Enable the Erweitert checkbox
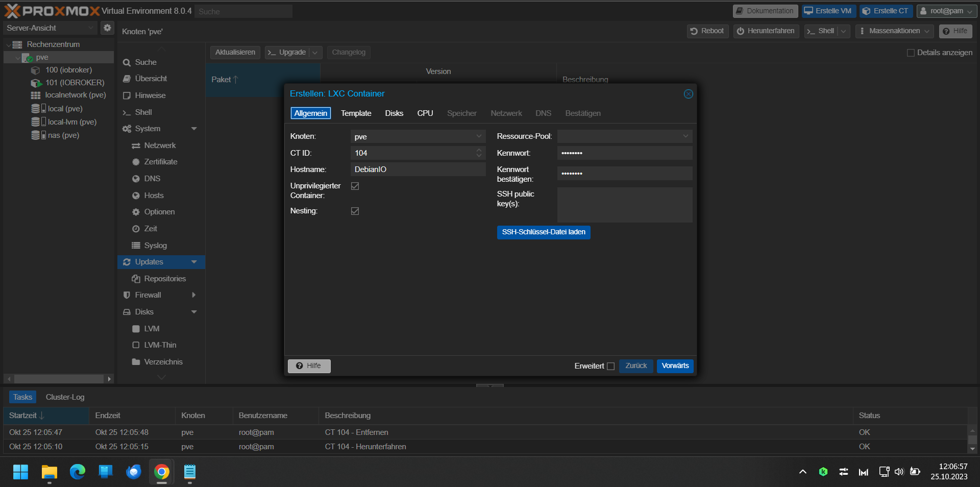 click(610, 367)
